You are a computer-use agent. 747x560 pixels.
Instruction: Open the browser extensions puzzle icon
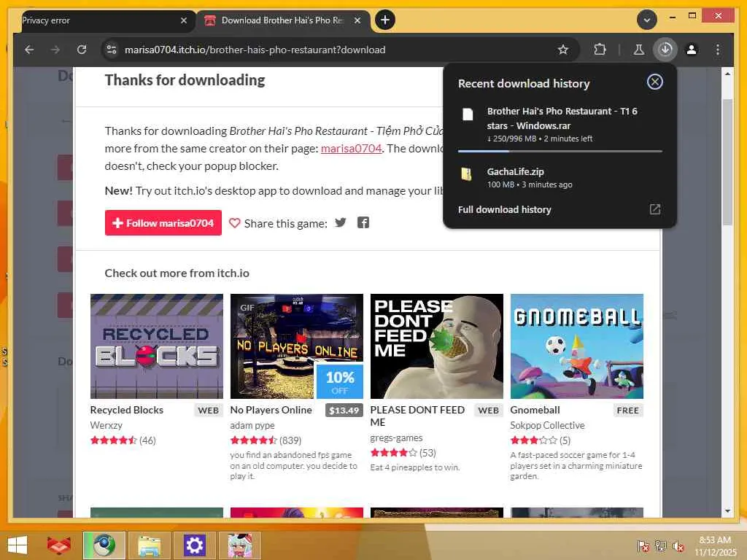600,50
